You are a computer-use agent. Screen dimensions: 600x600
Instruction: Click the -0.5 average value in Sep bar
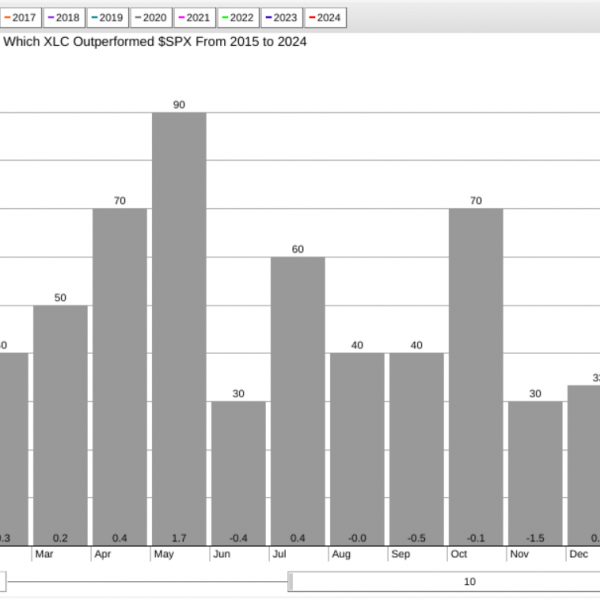416,538
